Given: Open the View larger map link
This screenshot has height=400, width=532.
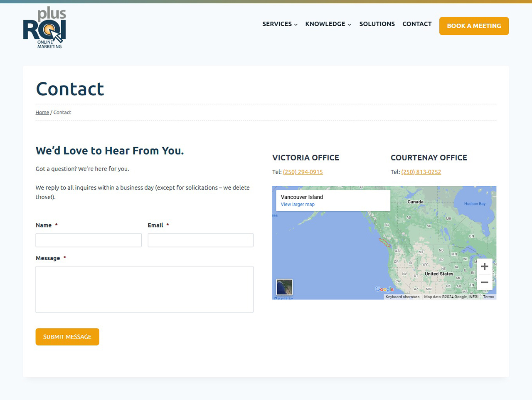Looking at the screenshot, I should [x=298, y=205].
